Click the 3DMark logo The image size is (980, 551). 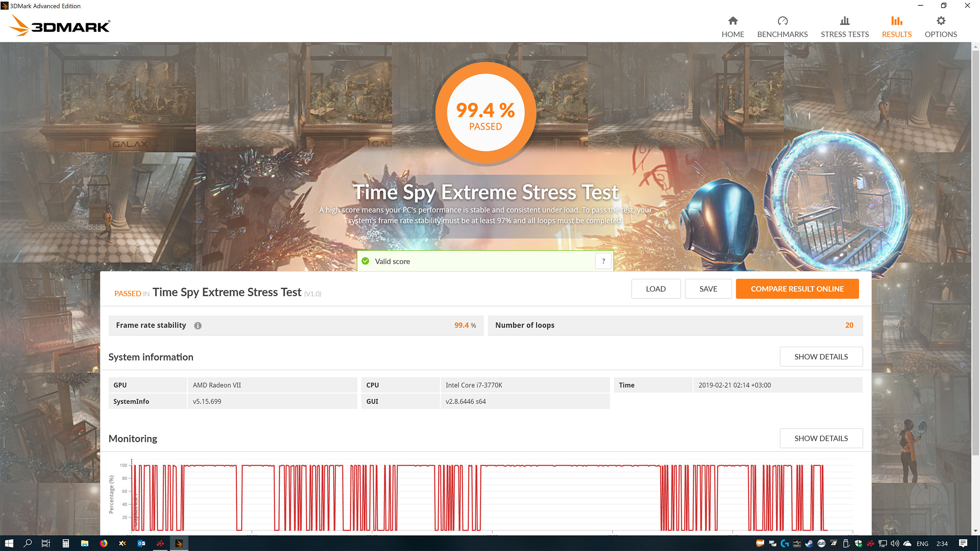click(x=60, y=26)
